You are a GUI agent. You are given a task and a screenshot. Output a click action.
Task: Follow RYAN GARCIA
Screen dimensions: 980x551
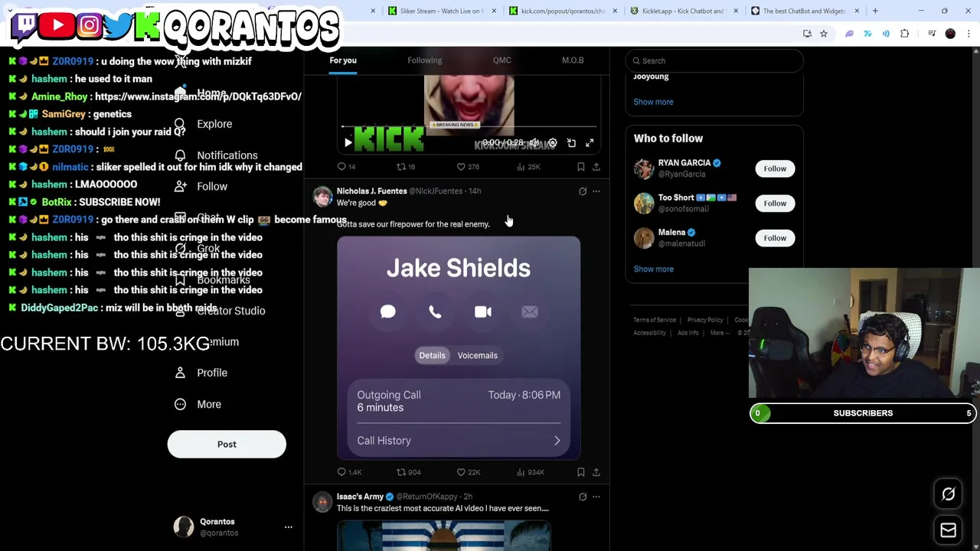(x=775, y=168)
